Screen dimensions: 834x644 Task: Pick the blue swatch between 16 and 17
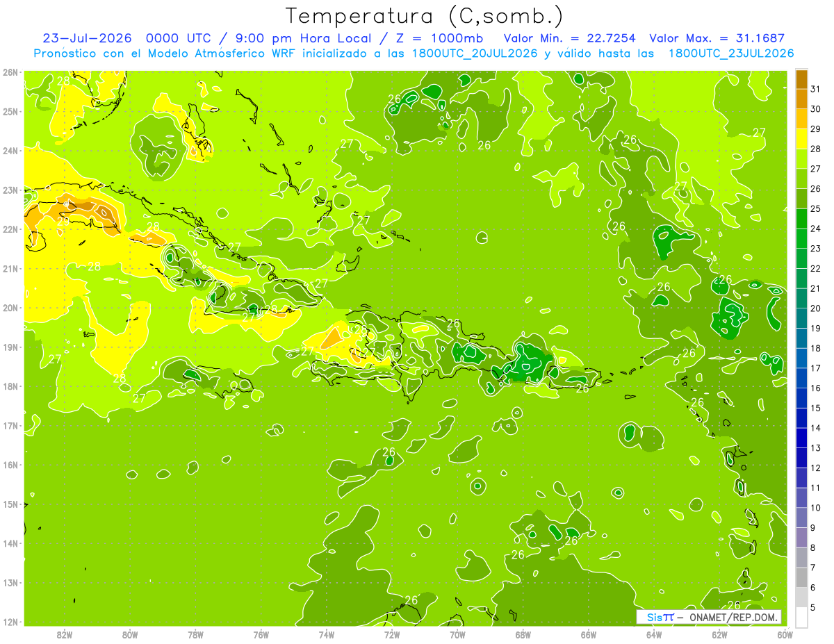801,378
